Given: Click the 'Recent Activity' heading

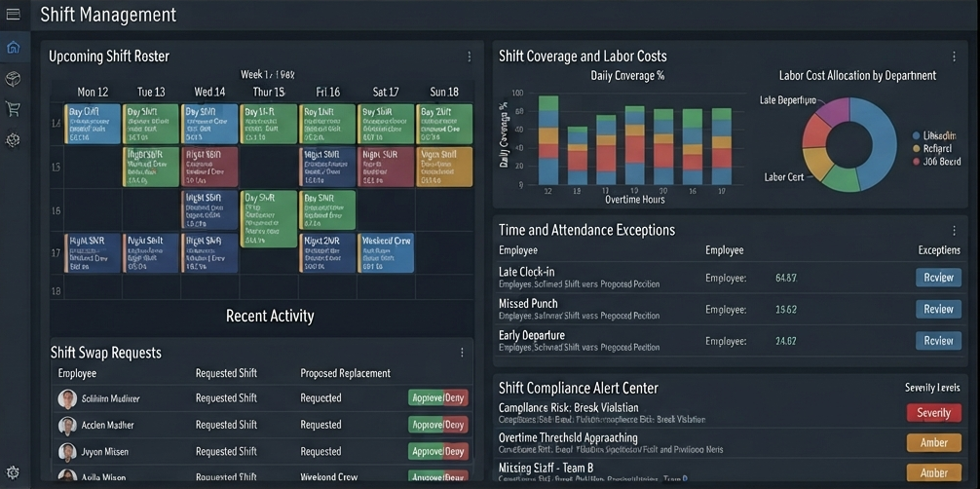Looking at the screenshot, I should pyautogui.click(x=270, y=317).
